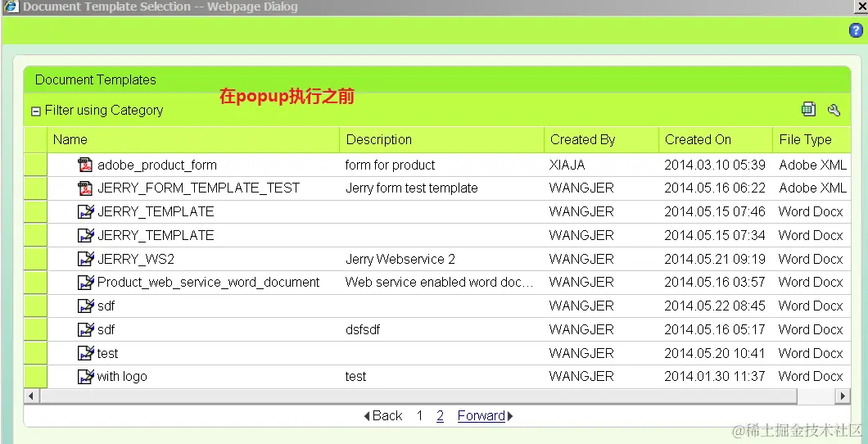Sort by the File Type column header
868x444 pixels.
coord(811,139)
